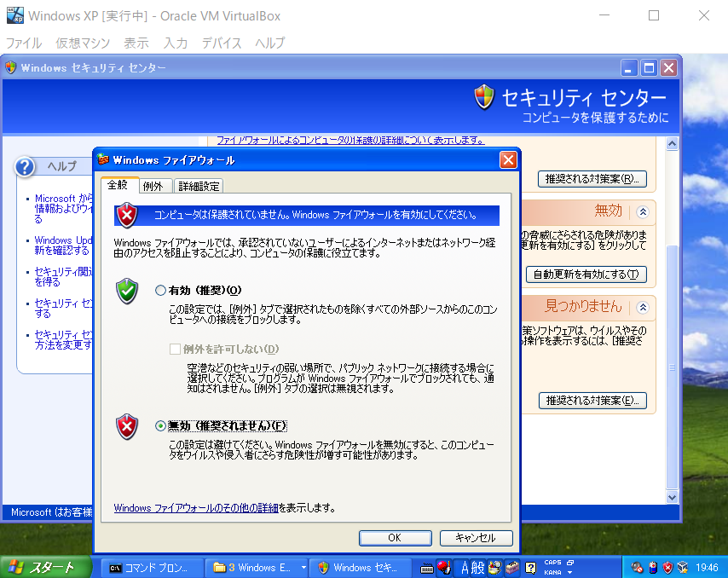Switch to the 例外 tab

tap(153, 186)
